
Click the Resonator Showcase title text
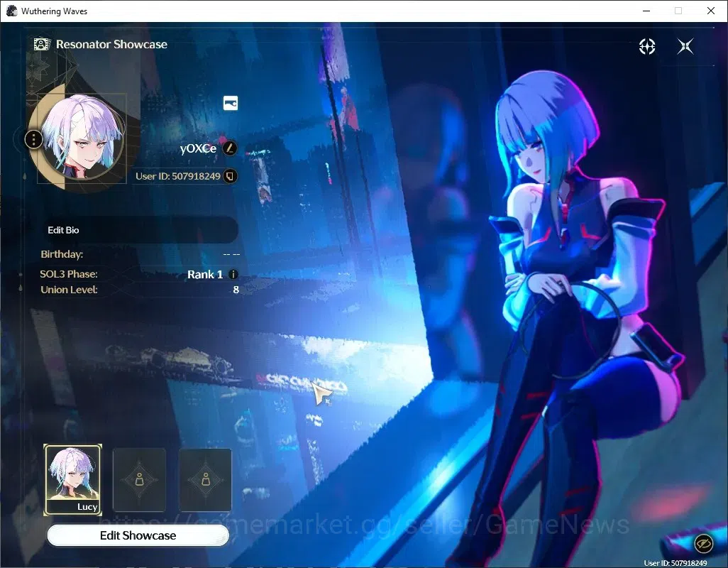point(111,44)
